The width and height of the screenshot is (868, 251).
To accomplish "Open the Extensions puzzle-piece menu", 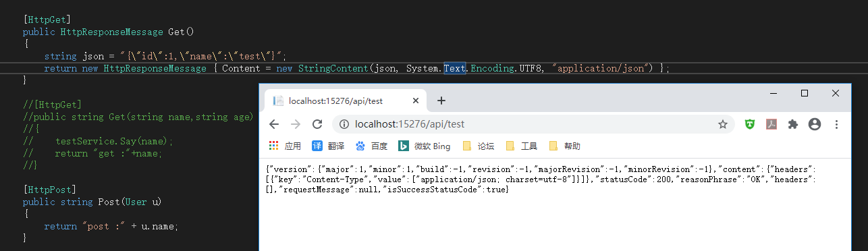I will pyautogui.click(x=793, y=124).
